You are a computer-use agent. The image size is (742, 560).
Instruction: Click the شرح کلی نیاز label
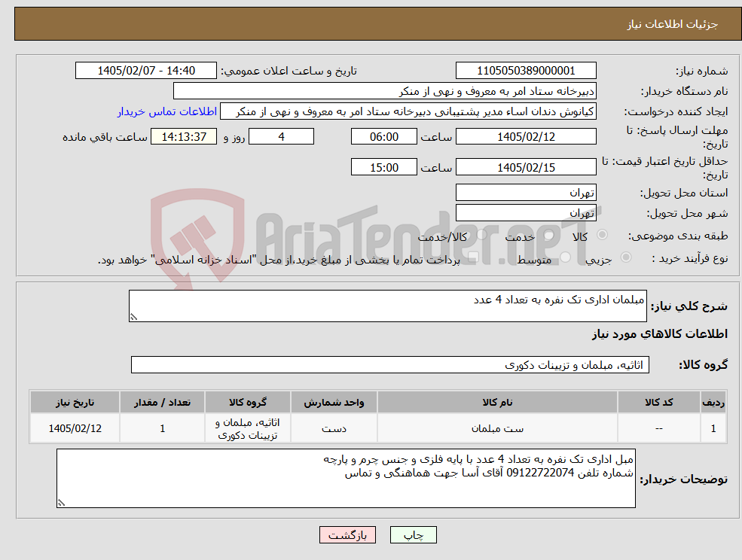click(689, 306)
